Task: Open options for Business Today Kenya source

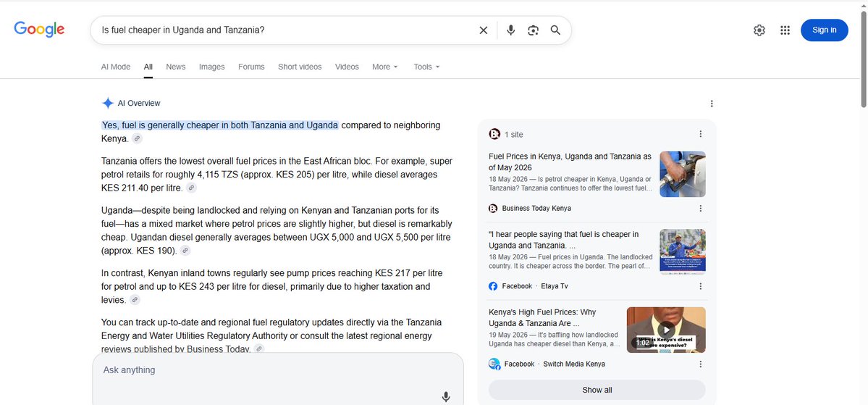Action: 700,209
